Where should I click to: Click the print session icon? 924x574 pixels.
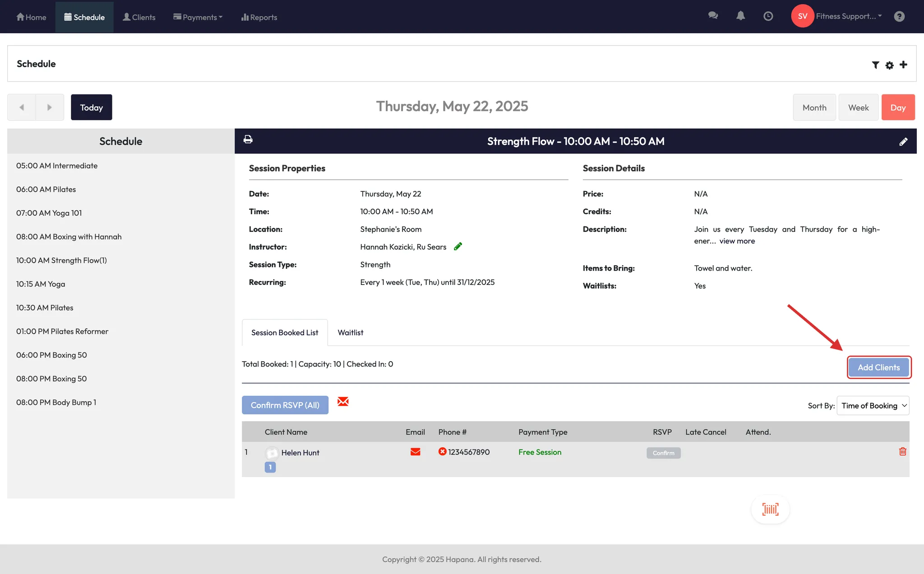pos(248,139)
